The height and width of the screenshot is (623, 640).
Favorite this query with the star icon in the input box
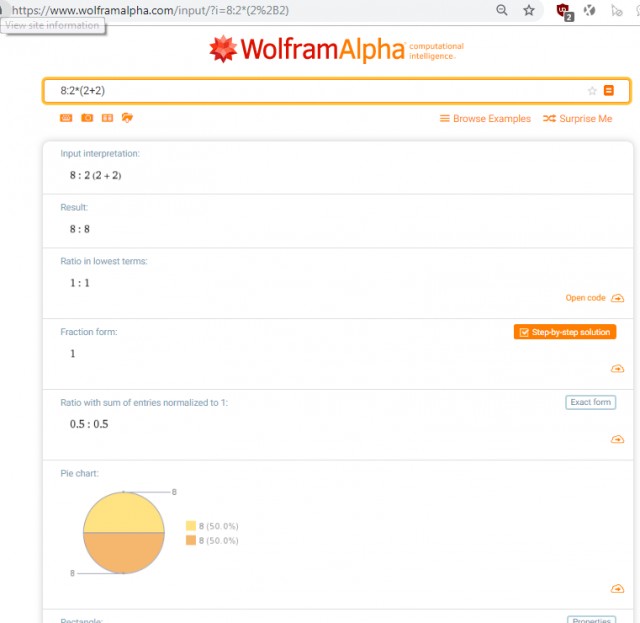[592, 91]
